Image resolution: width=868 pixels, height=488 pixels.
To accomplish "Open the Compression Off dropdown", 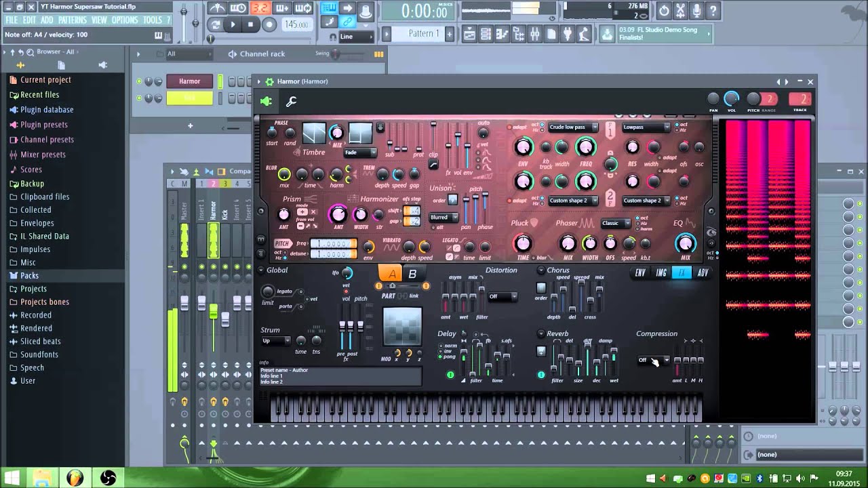I will click(653, 361).
